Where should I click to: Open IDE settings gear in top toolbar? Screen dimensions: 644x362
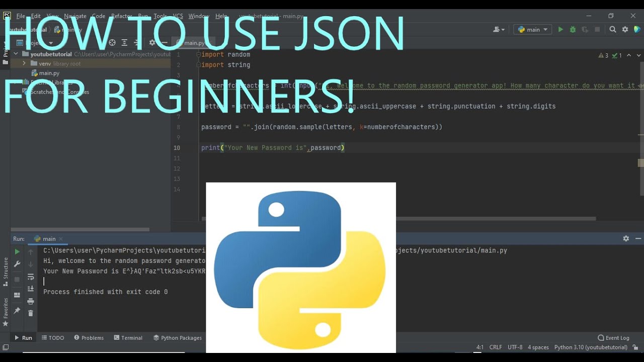pyautogui.click(x=625, y=30)
